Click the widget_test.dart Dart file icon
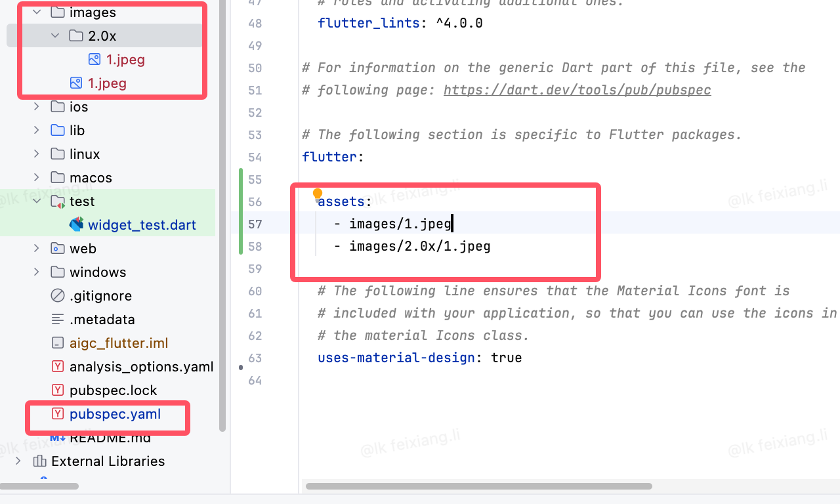 pos(76,224)
